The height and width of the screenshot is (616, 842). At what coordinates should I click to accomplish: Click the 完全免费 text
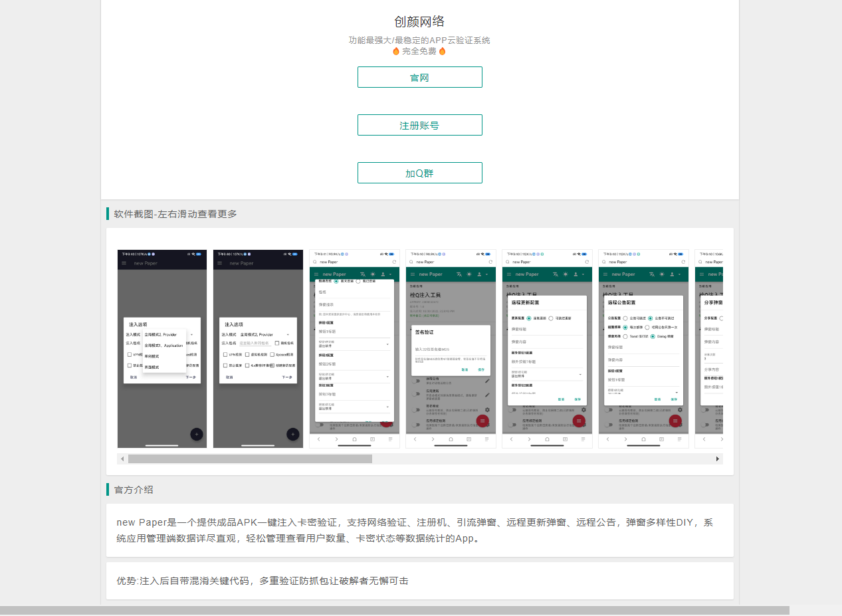[x=419, y=51]
